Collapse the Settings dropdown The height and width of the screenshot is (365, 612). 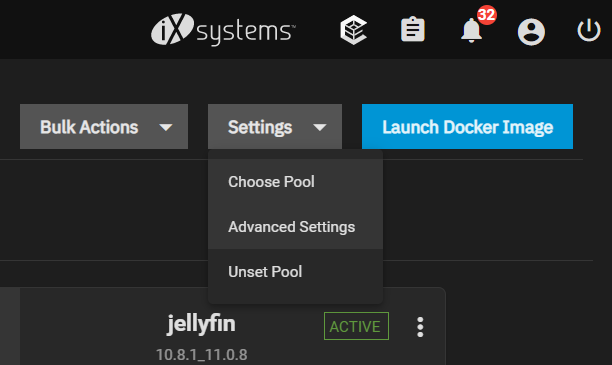coord(275,126)
